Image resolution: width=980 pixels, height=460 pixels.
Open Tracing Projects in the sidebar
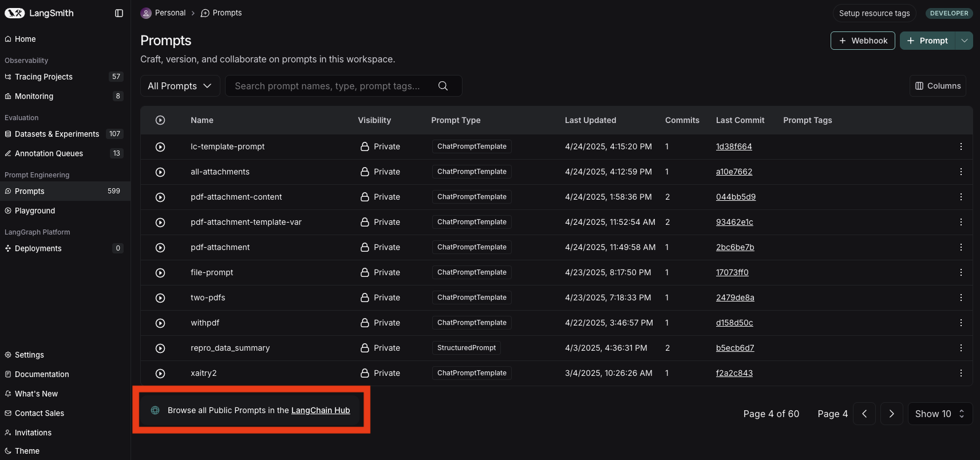pyautogui.click(x=44, y=77)
